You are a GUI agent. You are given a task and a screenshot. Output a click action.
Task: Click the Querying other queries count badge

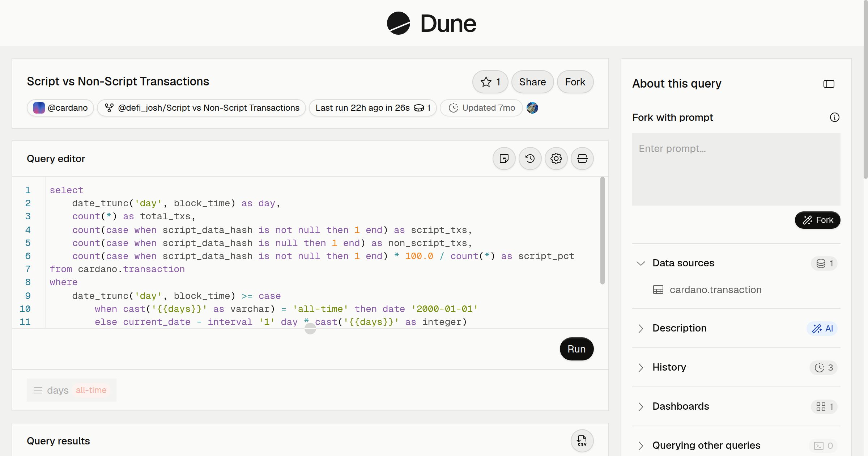pos(823,446)
